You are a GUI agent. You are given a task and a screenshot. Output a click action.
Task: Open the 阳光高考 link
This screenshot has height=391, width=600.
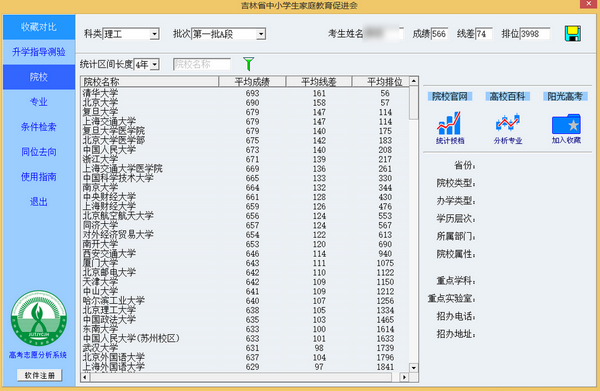point(565,96)
